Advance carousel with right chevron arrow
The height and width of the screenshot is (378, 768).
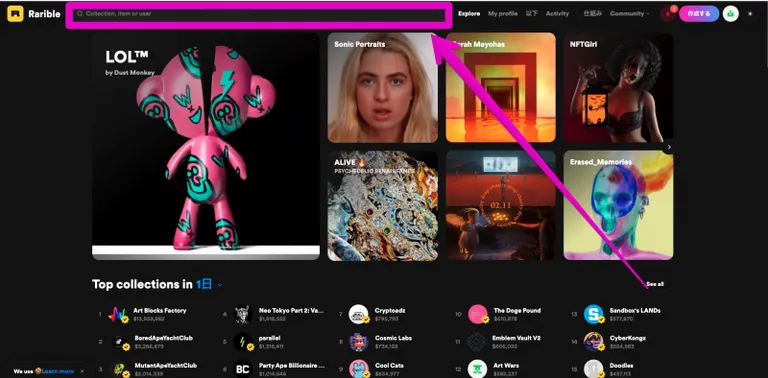[669, 147]
